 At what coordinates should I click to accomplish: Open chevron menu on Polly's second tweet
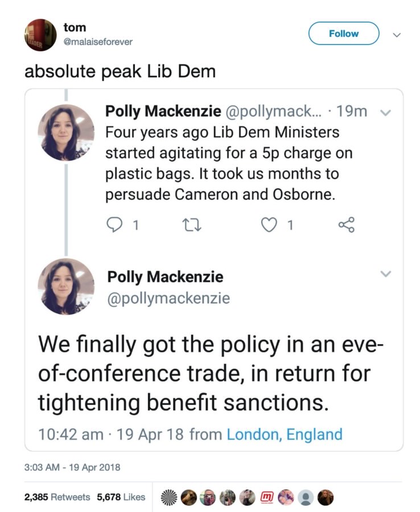[386, 274]
